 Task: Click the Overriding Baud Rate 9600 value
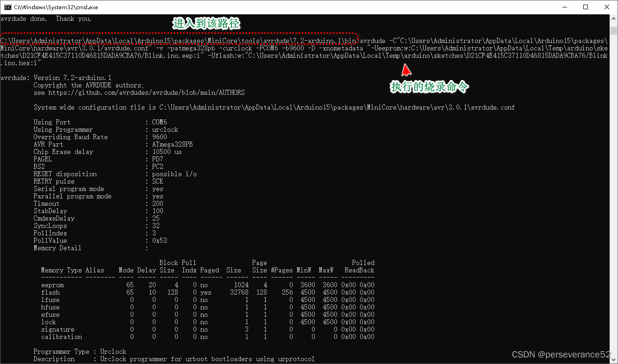(159, 137)
